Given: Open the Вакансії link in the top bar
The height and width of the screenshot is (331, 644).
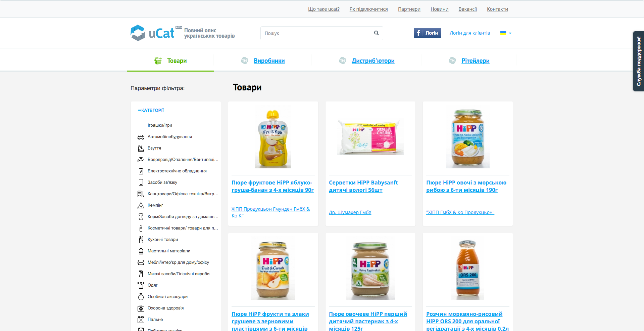Looking at the screenshot, I should [x=468, y=9].
